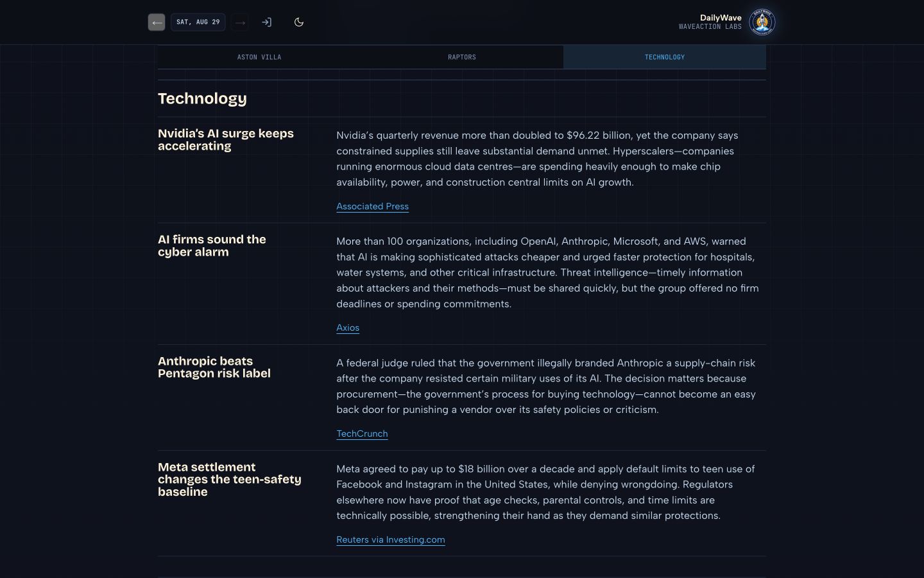Open the DailyWave logo badge

[x=762, y=22]
